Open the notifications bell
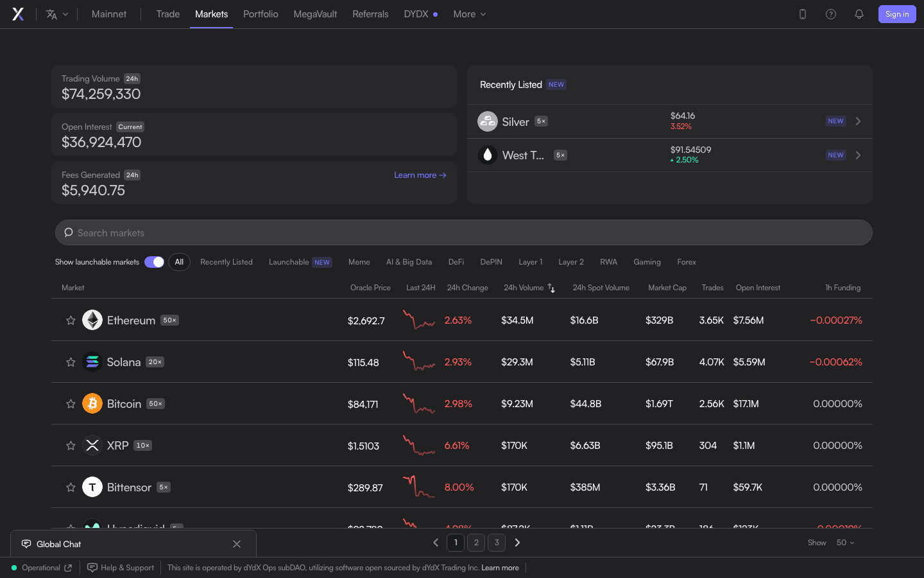Viewport: 924px width, 578px height. point(859,14)
